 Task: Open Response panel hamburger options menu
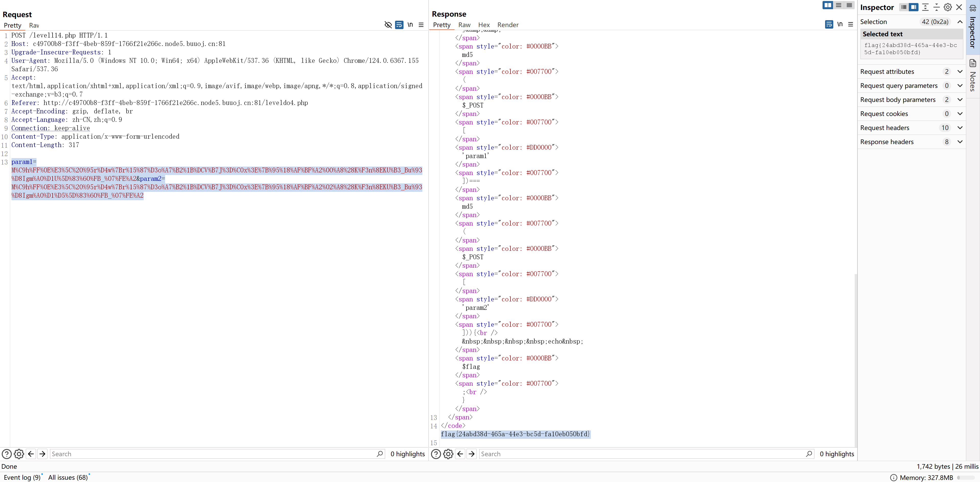click(x=851, y=24)
